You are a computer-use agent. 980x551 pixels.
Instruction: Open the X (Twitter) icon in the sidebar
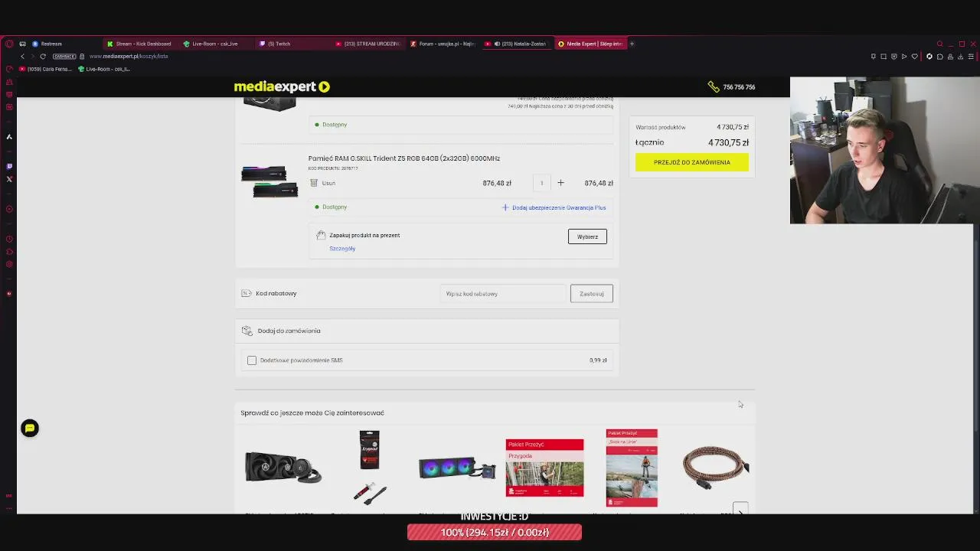(x=9, y=179)
